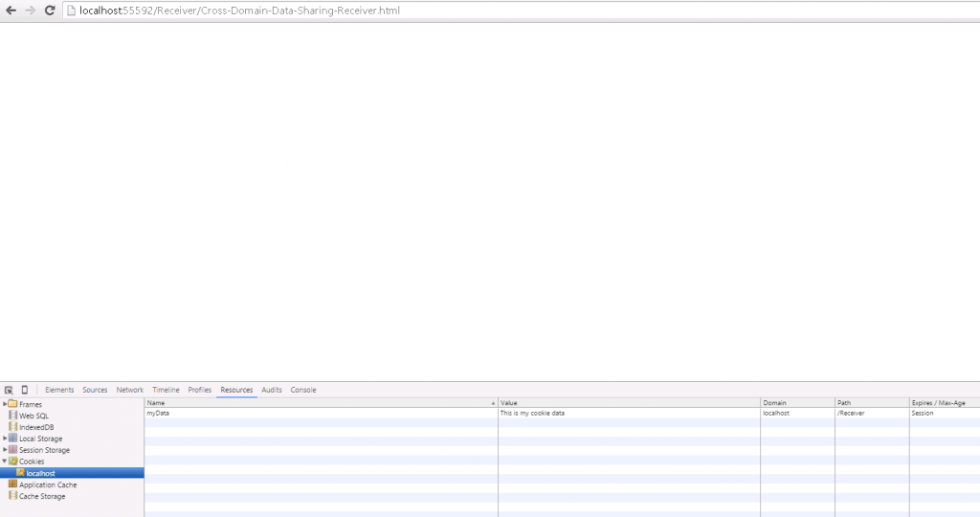The height and width of the screenshot is (517, 980).
Task: Click the /Receiver path cell
Action: pos(873,414)
